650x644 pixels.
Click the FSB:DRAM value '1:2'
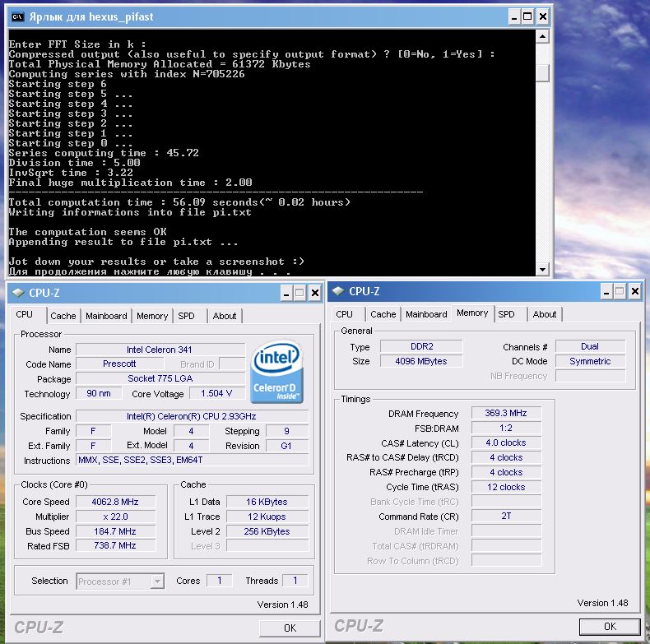pos(506,428)
